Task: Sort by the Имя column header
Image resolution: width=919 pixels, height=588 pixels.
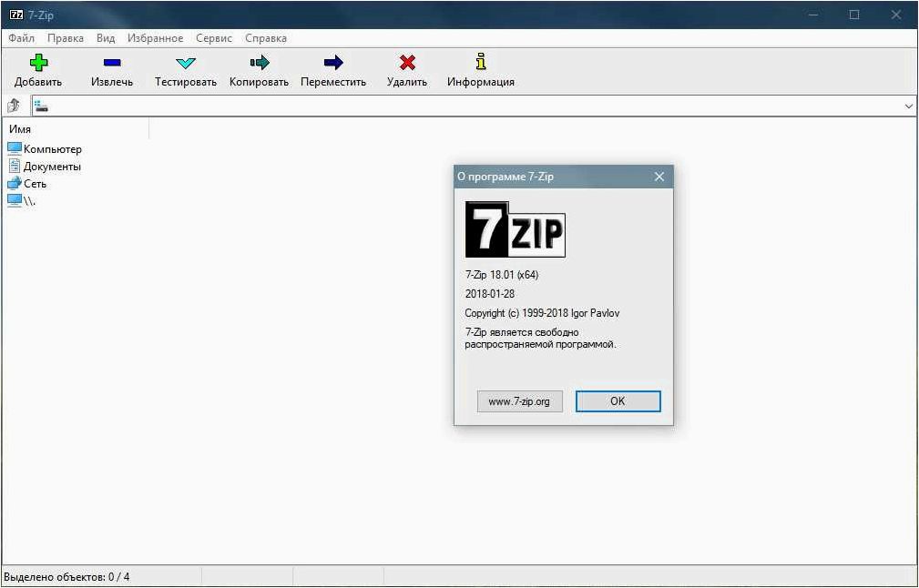Action: [77, 129]
